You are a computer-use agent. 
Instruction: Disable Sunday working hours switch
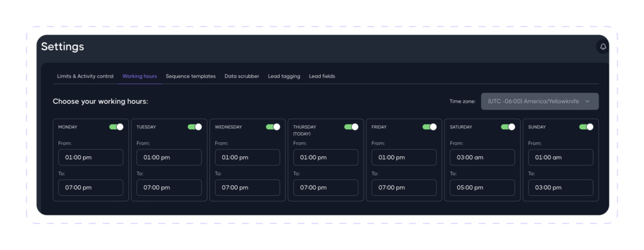click(x=586, y=127)
